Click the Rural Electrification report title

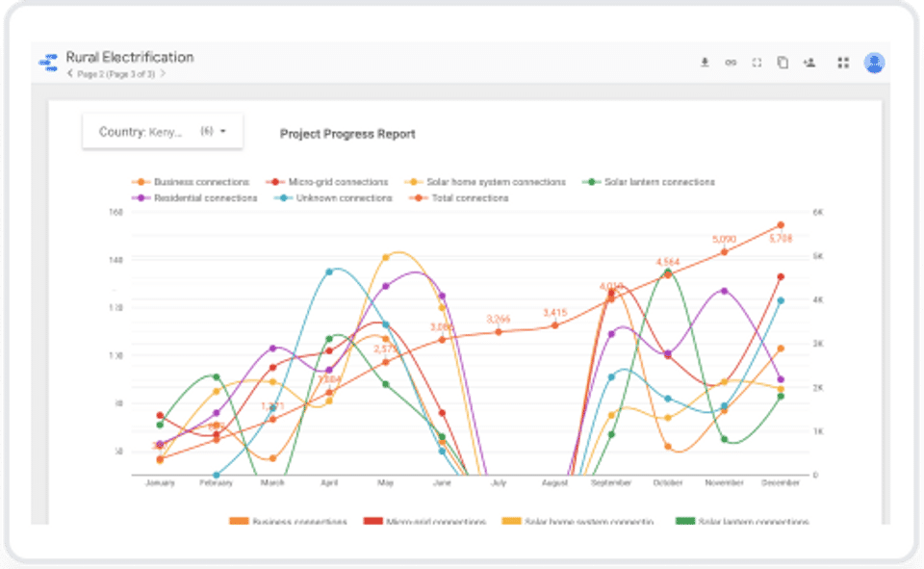pyautogui.click(x=130, y=57)
